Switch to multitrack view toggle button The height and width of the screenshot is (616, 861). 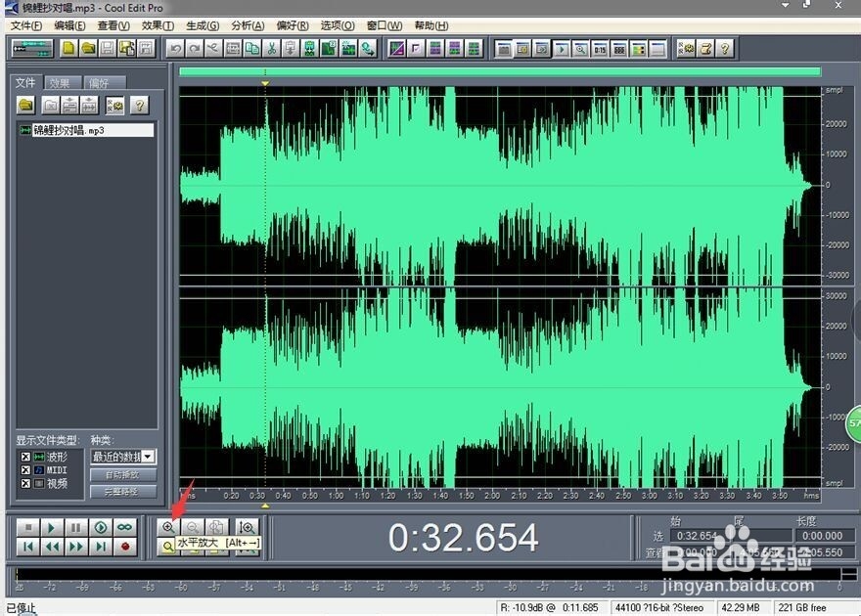(x=32, y=49)
